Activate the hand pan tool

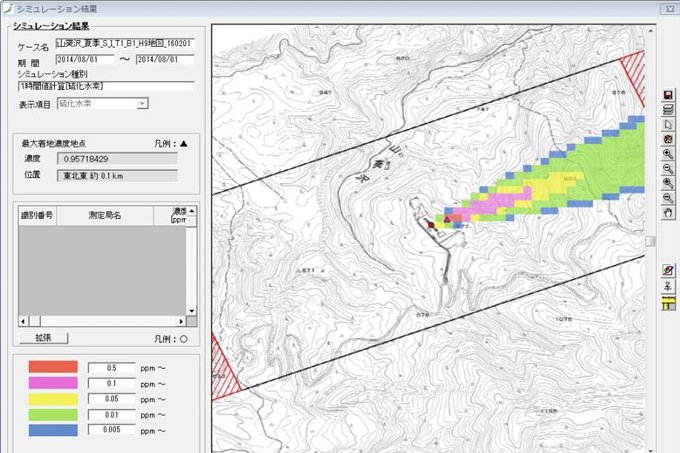[x=667, y=213]
